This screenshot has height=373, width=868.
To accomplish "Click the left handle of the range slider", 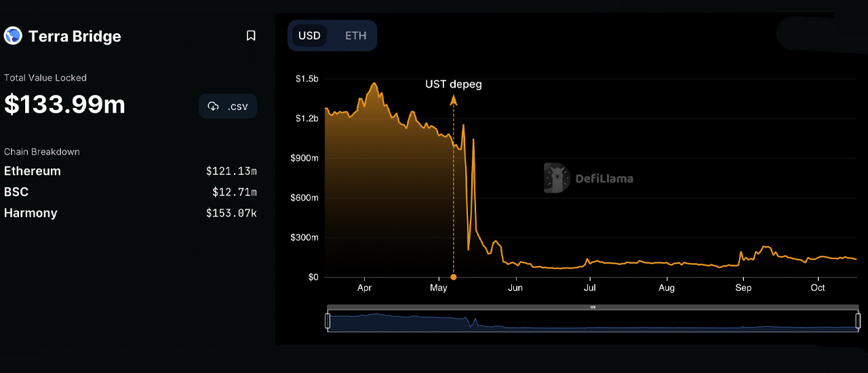I will coord(328,321).
